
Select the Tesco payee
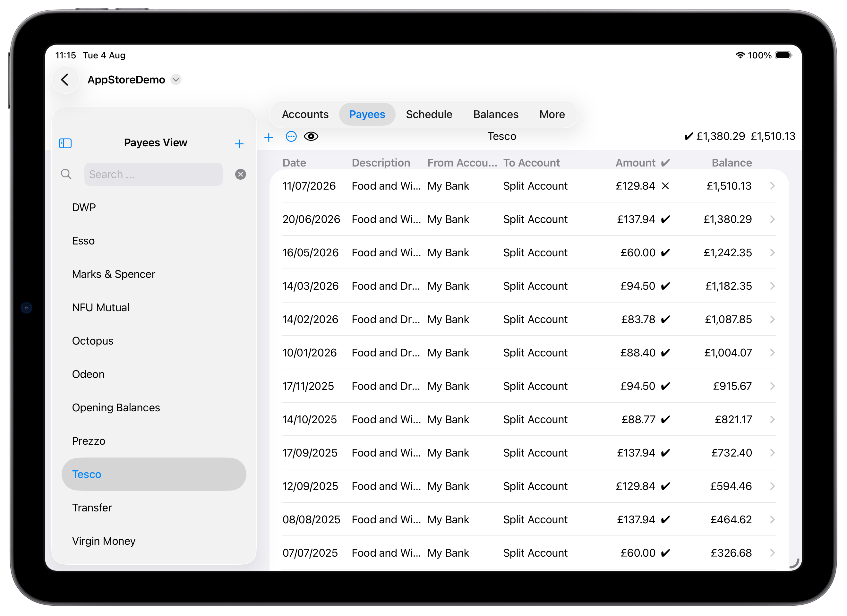click(154, 474)
